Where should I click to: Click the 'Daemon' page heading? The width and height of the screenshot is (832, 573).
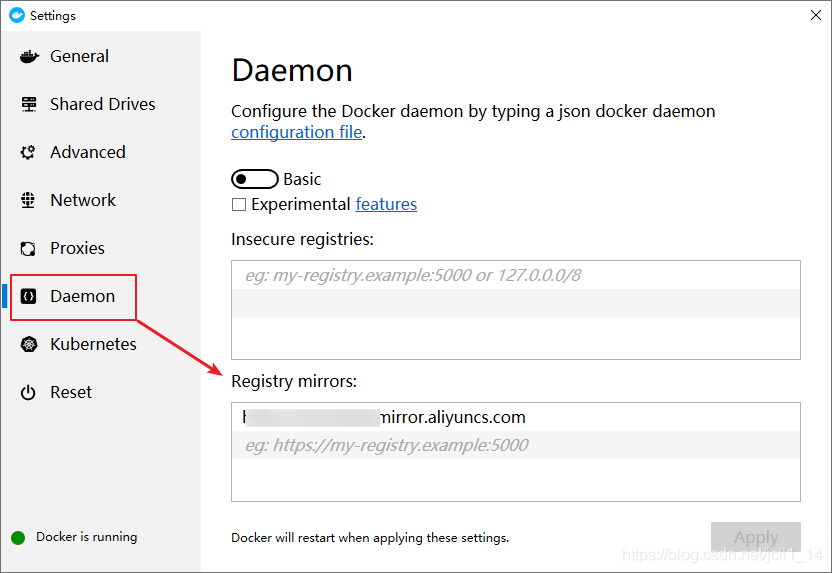click(292, 71)
